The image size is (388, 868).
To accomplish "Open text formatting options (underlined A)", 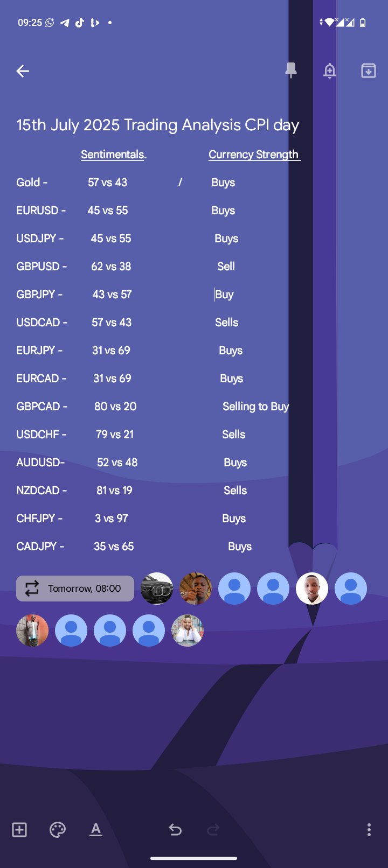I will point(96,830).
